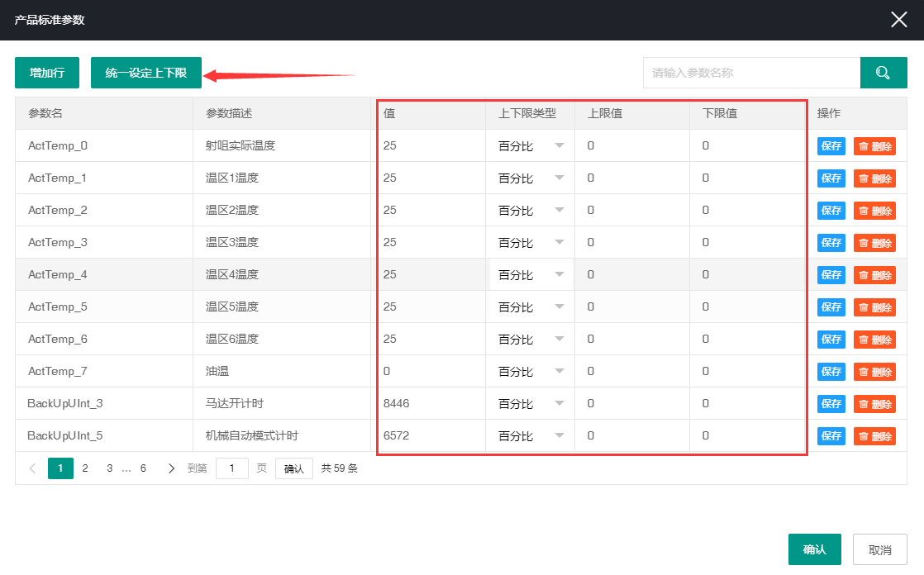Click the 增加行 button
924x575 pixels.
tap(46, 73)
